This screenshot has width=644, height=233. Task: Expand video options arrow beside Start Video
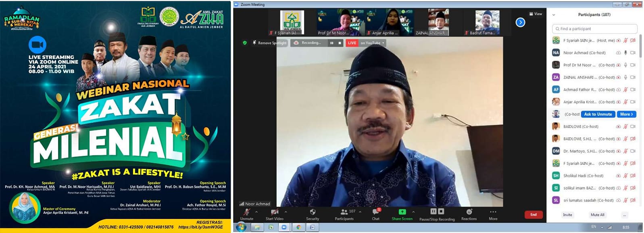coord(286,212)
